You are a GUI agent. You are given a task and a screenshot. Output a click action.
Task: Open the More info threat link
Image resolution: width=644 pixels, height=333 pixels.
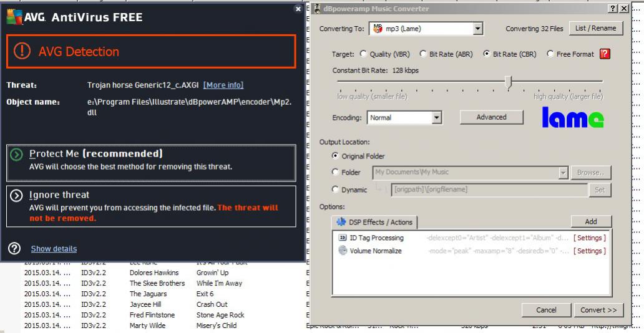coord(223,85)
